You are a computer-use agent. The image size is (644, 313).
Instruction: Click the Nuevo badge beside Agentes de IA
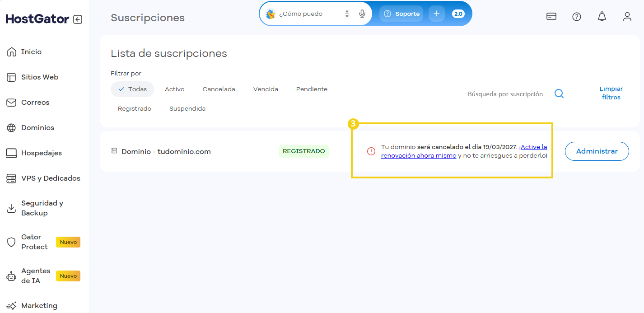click(x=68, y=276)
